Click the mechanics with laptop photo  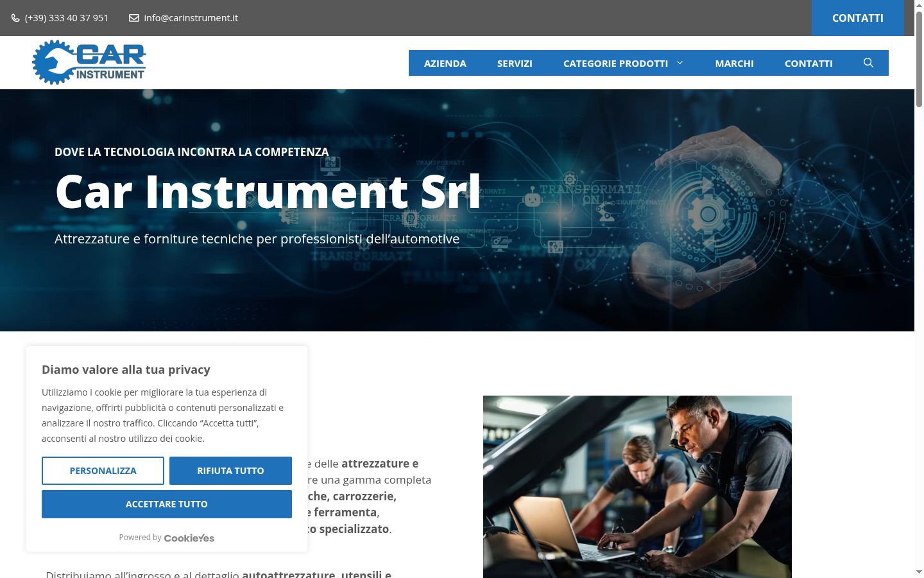click(637, 487)
